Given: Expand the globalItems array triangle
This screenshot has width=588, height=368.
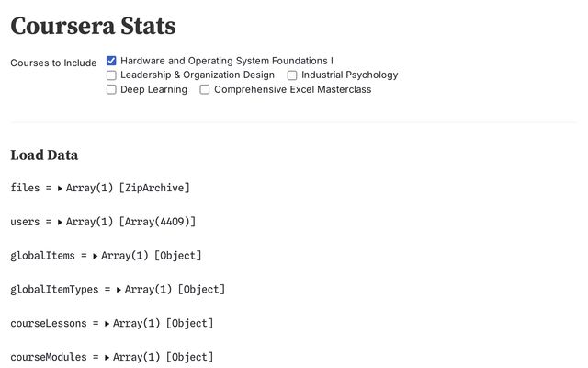Looking at the screenshot, I should (x=96, y=256).
